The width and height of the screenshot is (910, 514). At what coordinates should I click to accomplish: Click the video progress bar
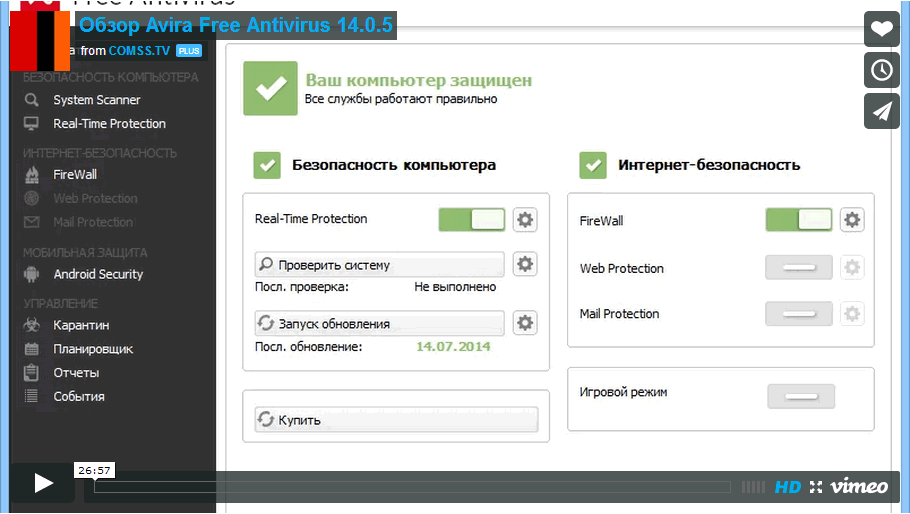tap(412, 487)
